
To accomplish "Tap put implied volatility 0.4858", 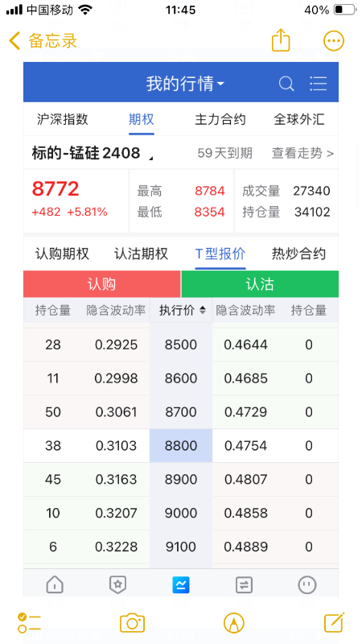I will (x=246, y=513).
